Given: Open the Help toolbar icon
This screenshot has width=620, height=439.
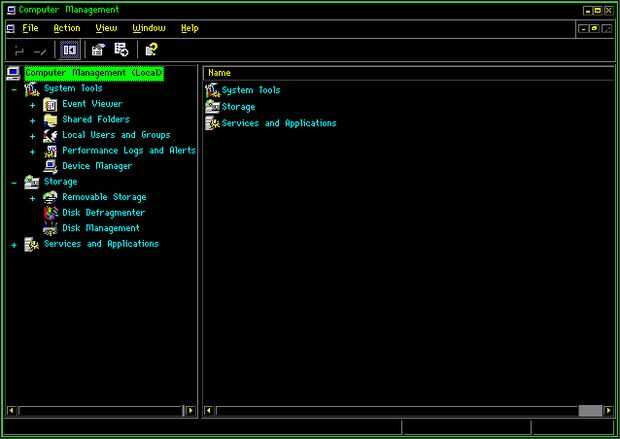Looking at the screenshot, I should [x=151, y=49].
